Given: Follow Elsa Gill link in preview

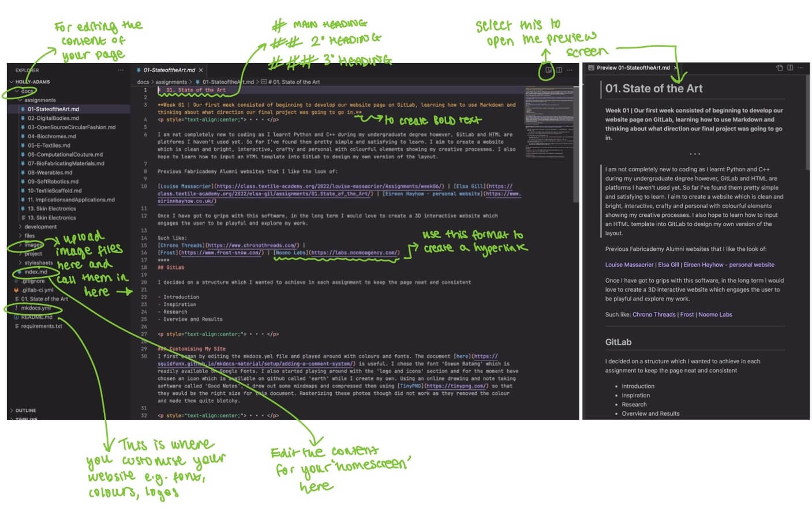Looking at the screenshot, I should 668,265.
